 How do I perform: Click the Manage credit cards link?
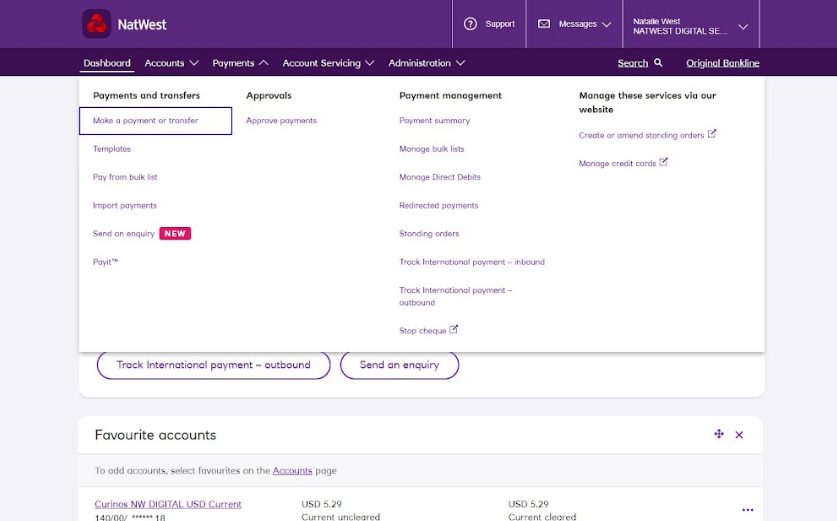(x=618, y=164)
